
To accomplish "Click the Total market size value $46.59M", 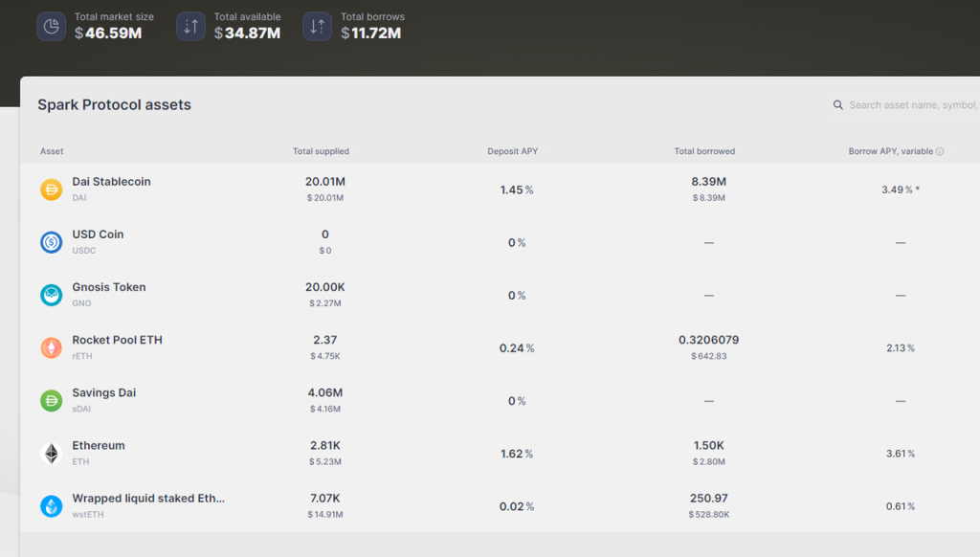I will (108, 33).
